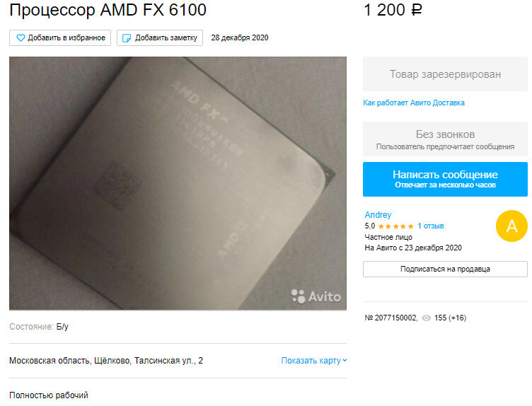This screenshot has width=532, height=406.
Task: Click the note icon beside Добавить заметку
Action: click(126, 38)
